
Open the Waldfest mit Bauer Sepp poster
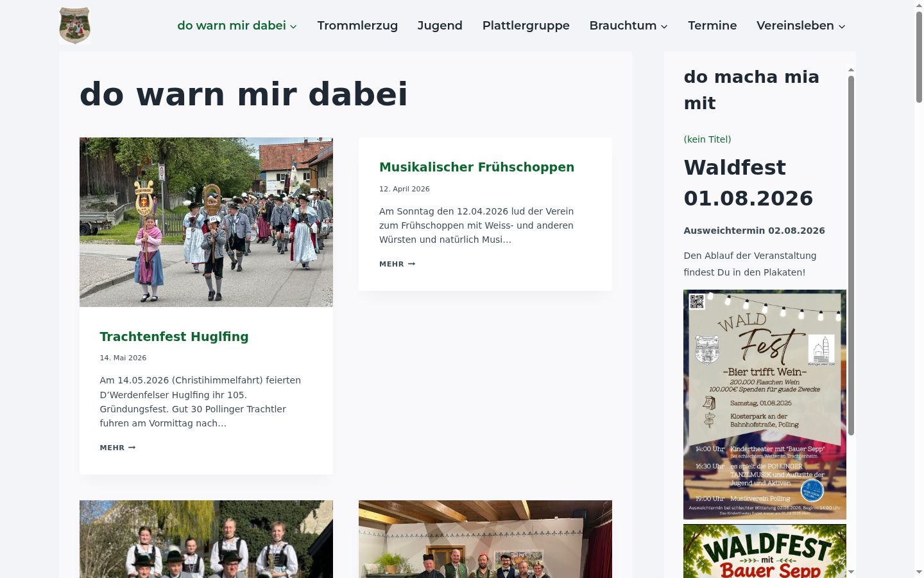click(x=764, y=551)
